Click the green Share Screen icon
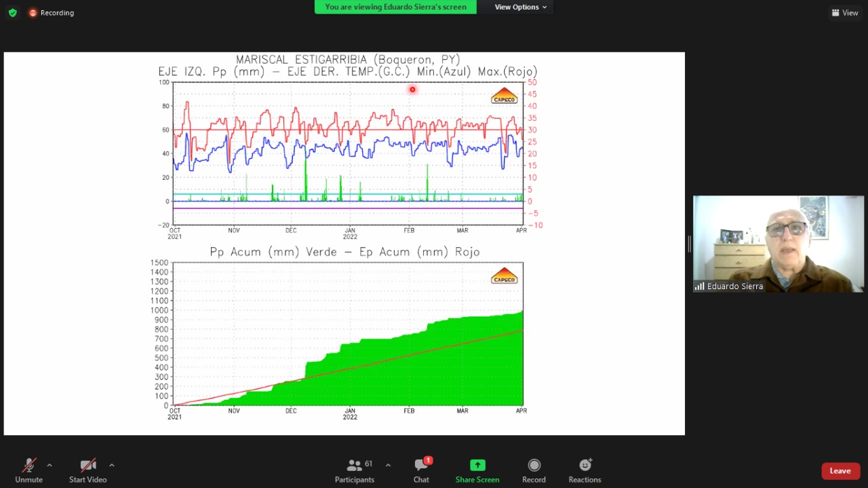 [477, 466]
